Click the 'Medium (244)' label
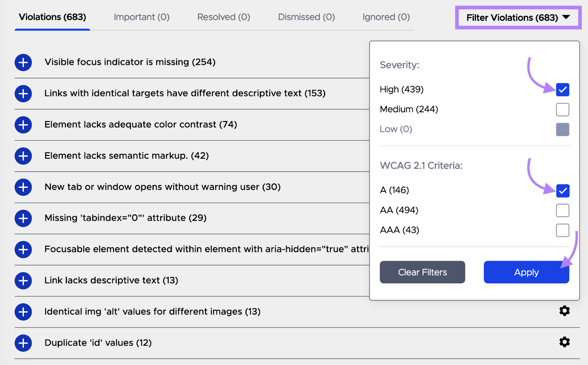This screenshot has width=588, height=365. (x=409, y=109)
